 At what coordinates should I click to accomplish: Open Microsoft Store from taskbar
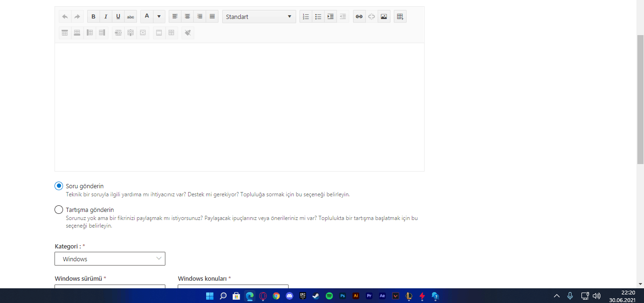[x=236, y=296]
